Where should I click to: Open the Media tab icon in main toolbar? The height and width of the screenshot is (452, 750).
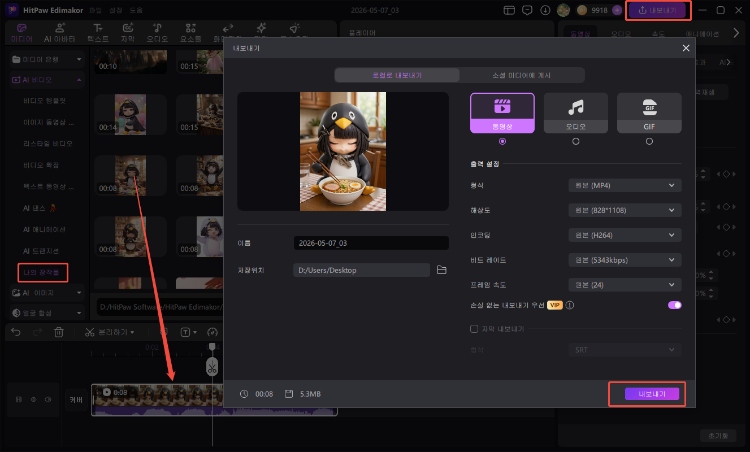tap(22, 33)
